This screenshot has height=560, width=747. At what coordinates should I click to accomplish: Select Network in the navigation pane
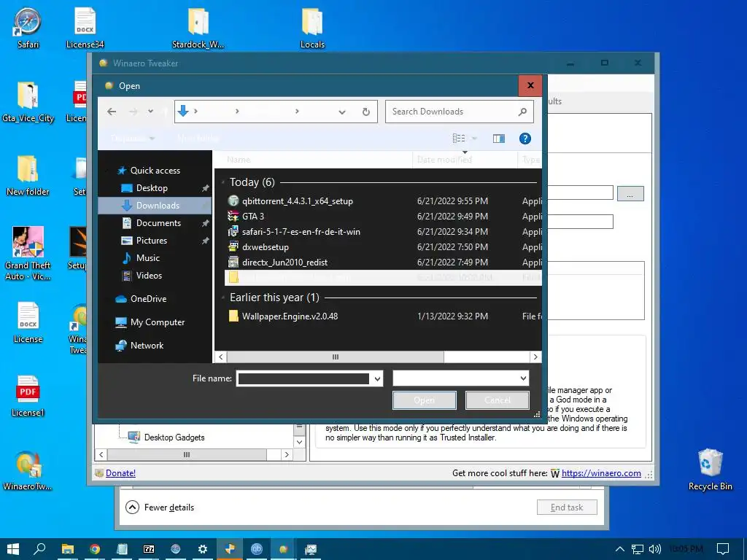point(147,346)
